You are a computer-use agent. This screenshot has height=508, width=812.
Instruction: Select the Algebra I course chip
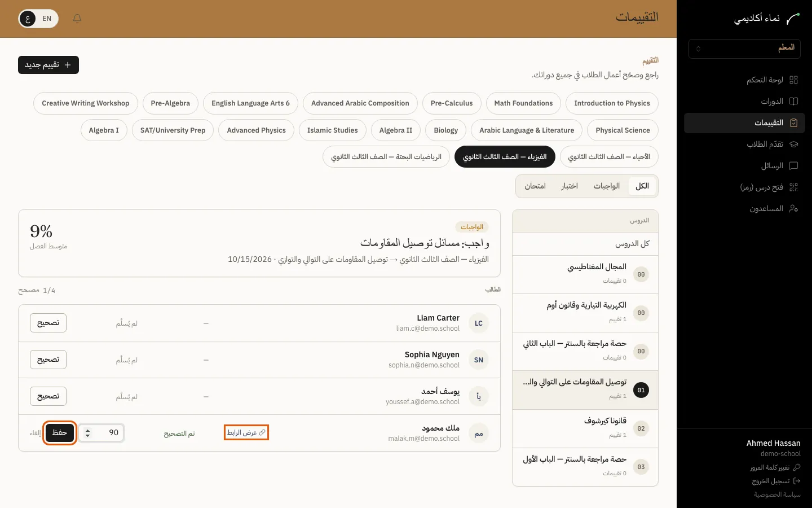tap(104, 130)
